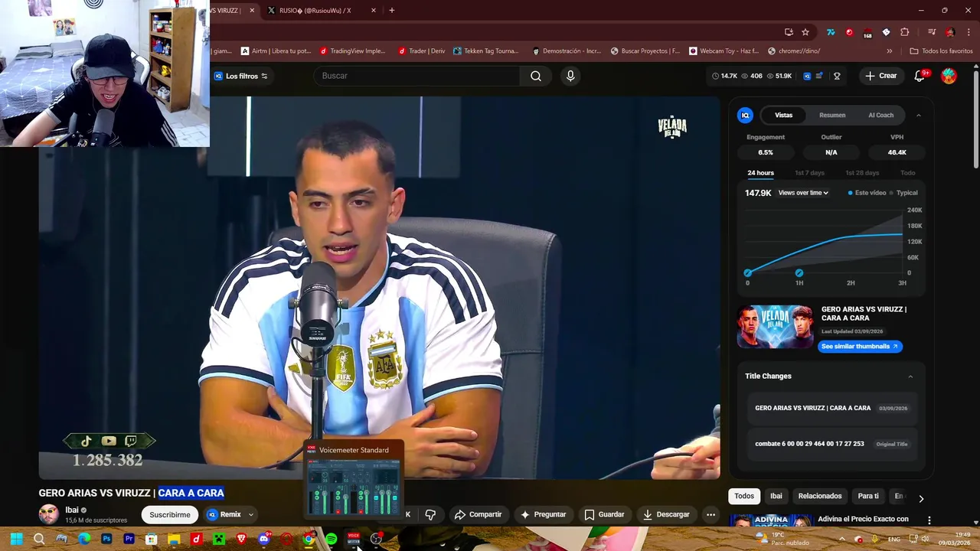Open Chrome extensions puzzle icon

click(904, 32)
